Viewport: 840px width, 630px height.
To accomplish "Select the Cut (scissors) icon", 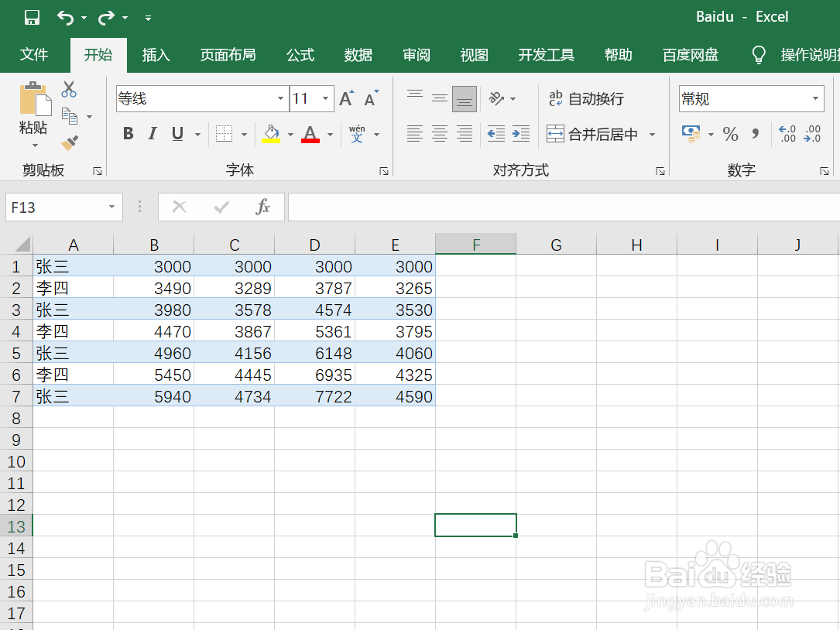I will click(68, 90).
